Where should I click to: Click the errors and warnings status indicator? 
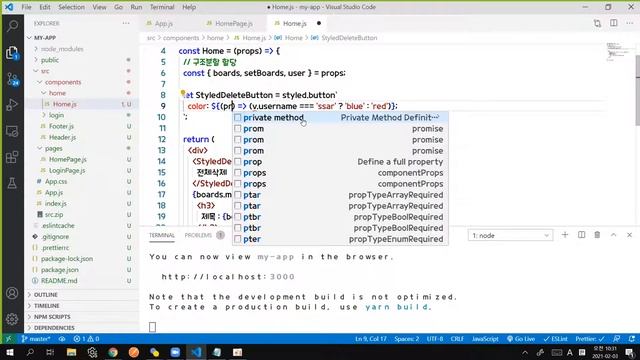pos(86,339)
